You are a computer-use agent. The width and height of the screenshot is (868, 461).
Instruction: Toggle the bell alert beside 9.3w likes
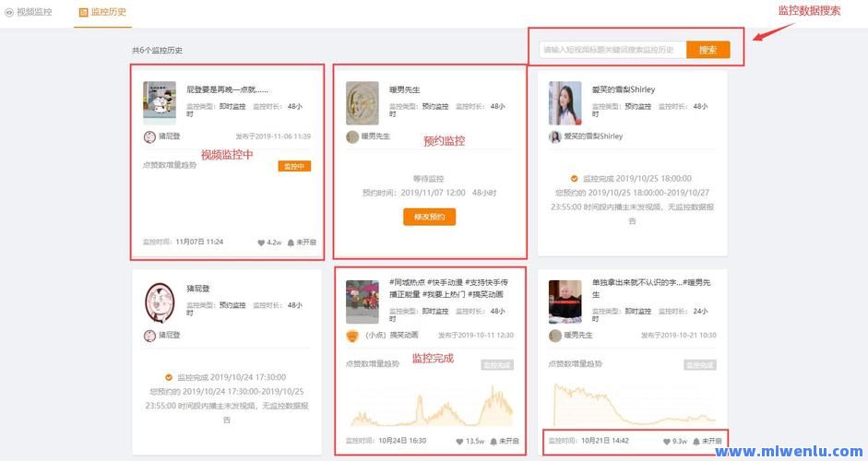click(x=696, y=442)
